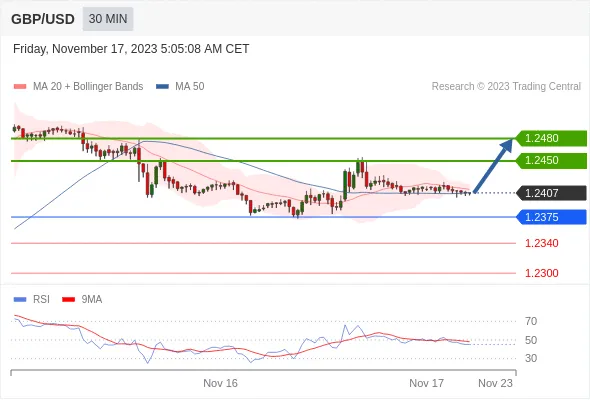The height and width of the screenshot is (400, 590).
Task: Click the 1.2407 current price tag
Action: (x=551, y=193)
